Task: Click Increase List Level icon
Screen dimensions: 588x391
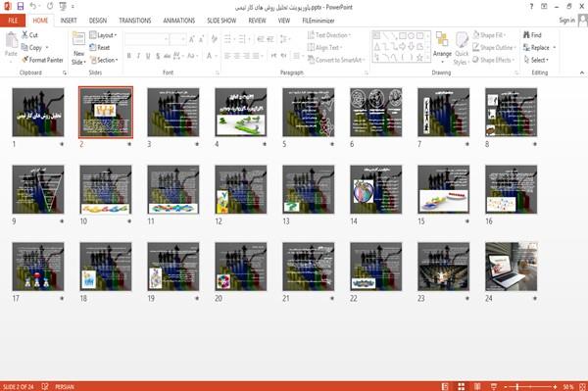Action: pyautogui.click(x=270, y=39)
